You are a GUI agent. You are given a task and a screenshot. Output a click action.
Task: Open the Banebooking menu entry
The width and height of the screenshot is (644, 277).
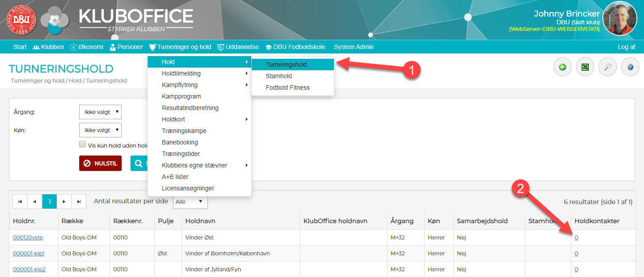tap(199, 142)
